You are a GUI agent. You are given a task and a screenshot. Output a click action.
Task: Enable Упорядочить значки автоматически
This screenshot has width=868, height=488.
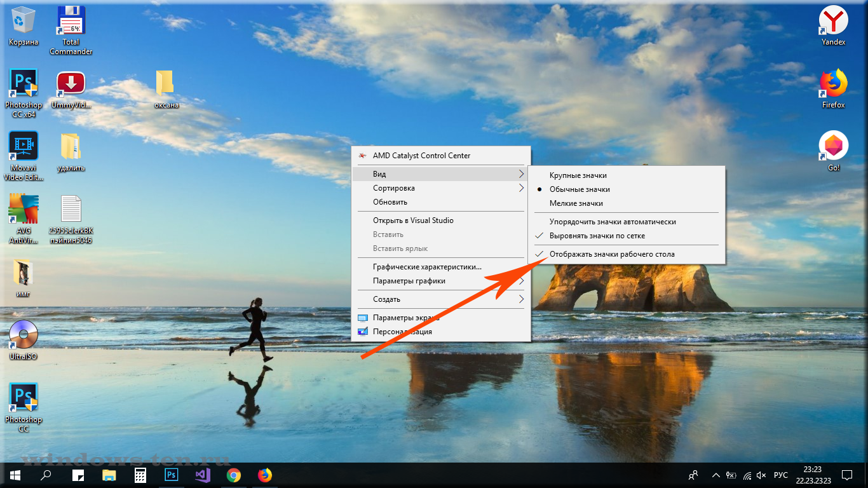[x=626, y=222]
